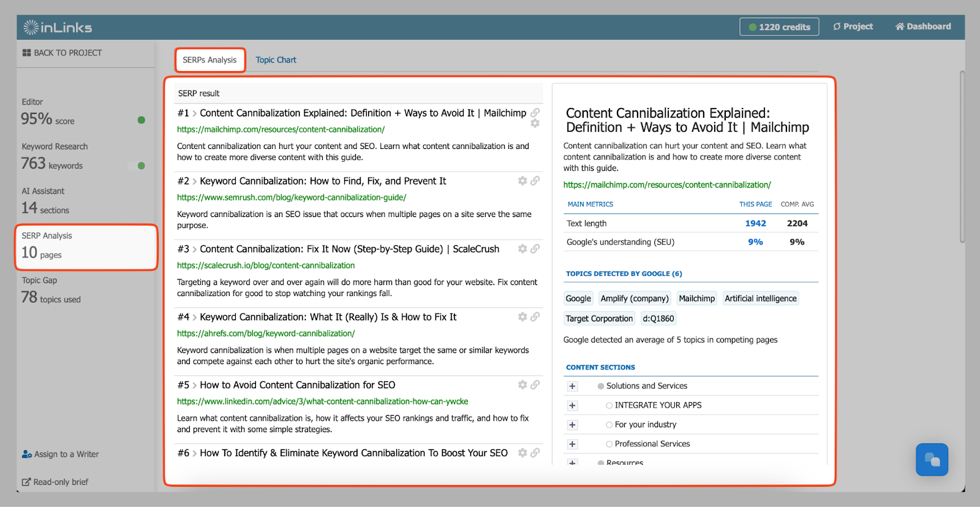Click the Target Corporation topic chip
Screen dimensions: 980x507
pyautogui.click(x=599, y=319)
